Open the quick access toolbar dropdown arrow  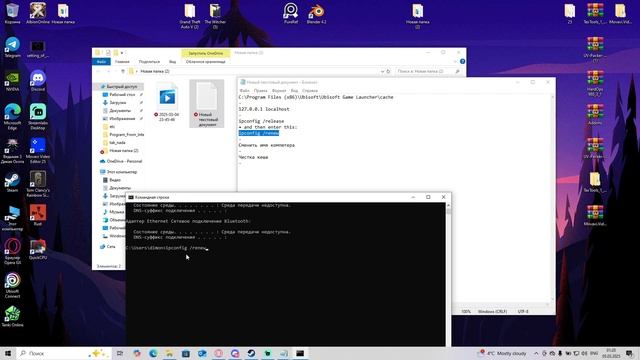coord(122,53)
